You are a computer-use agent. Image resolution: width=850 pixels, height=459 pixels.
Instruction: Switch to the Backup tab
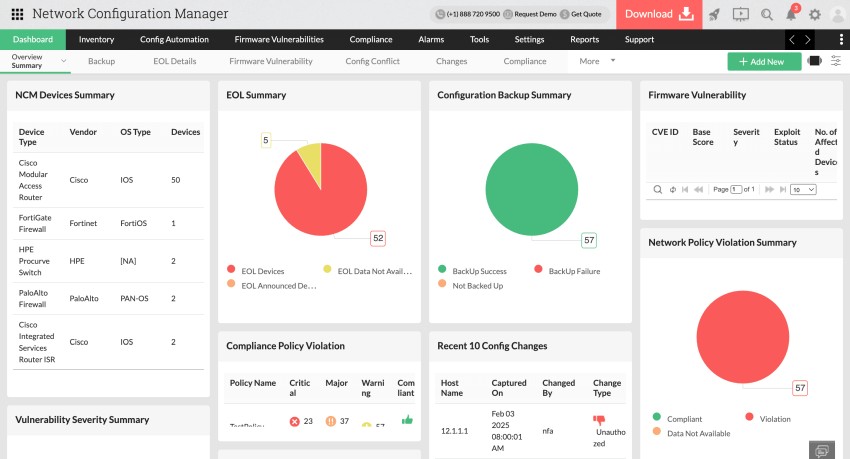coord(101,61)
